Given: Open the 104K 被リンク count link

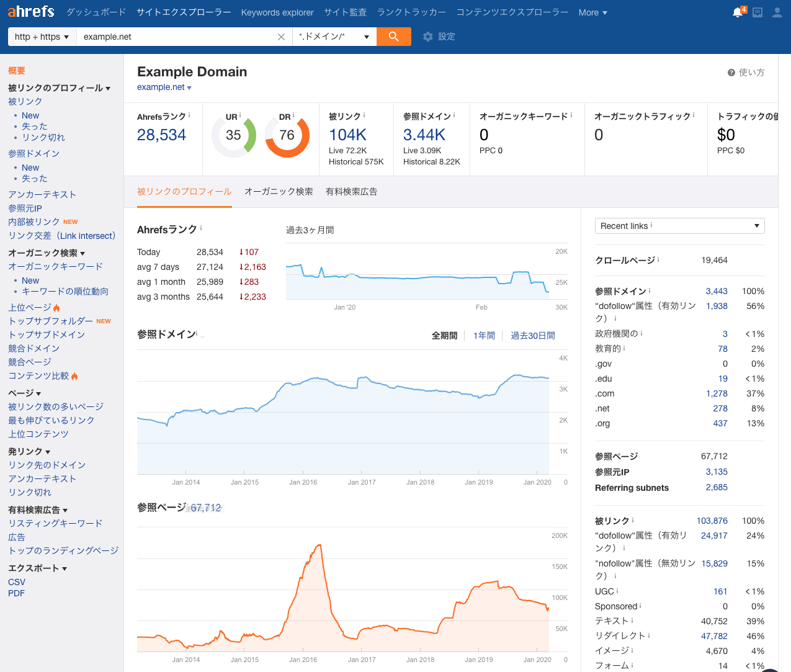Looking at the screenshot, I should click(347, 135).
